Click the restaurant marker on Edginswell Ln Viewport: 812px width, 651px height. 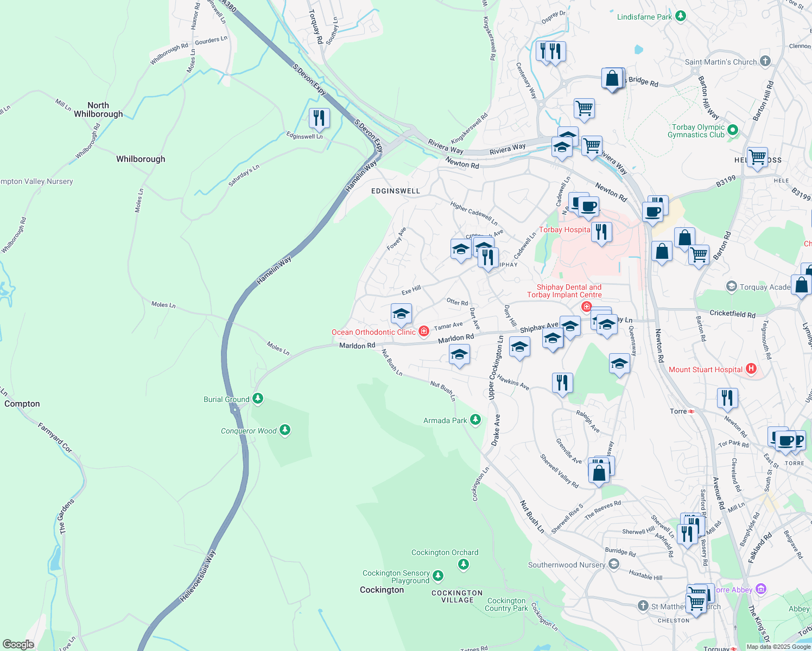click(x=319, y=118)
